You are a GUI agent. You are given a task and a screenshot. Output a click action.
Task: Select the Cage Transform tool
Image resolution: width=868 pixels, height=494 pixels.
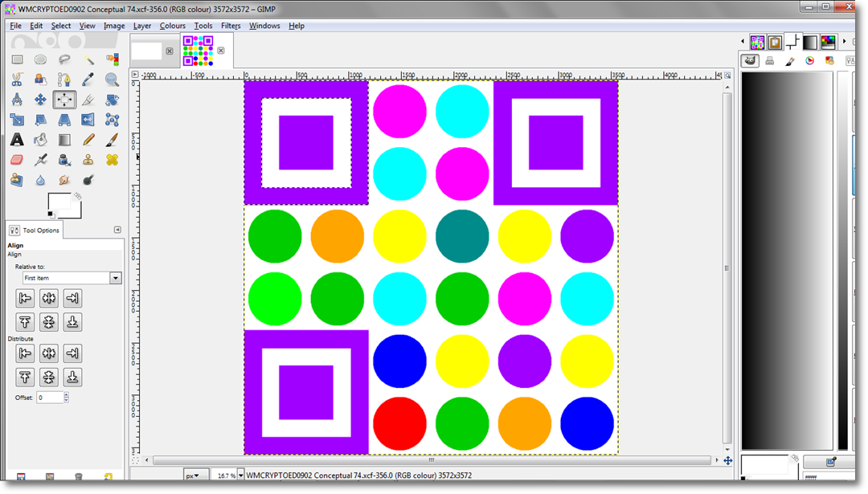112,120
